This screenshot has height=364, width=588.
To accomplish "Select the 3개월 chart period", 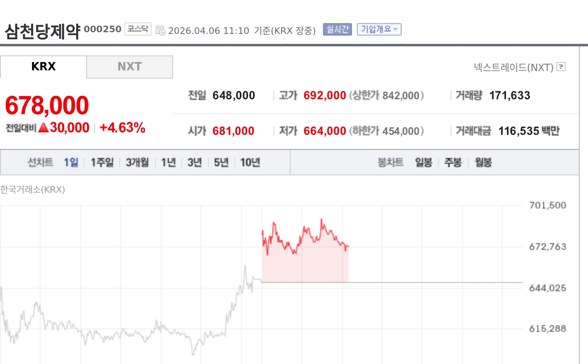I will [x=137, y=162].
